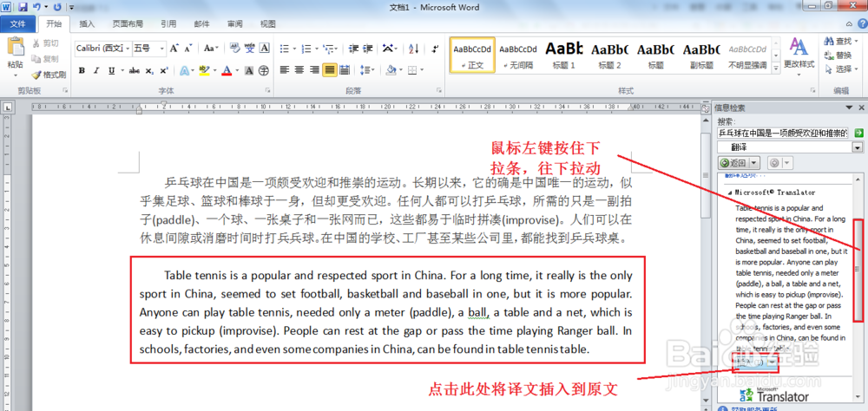Apply the 标题 1 style
This screenshot has height=411, width=868.
point(564,55)
